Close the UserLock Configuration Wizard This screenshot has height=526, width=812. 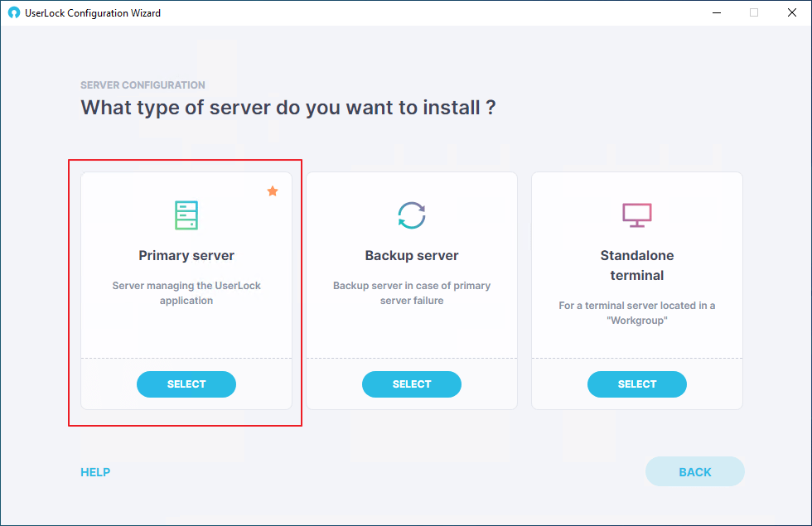coord(792,13)
